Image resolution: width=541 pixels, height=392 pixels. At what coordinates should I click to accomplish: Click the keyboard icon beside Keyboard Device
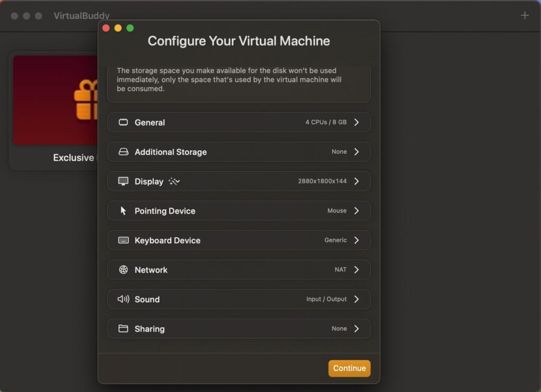coord(123,240)
